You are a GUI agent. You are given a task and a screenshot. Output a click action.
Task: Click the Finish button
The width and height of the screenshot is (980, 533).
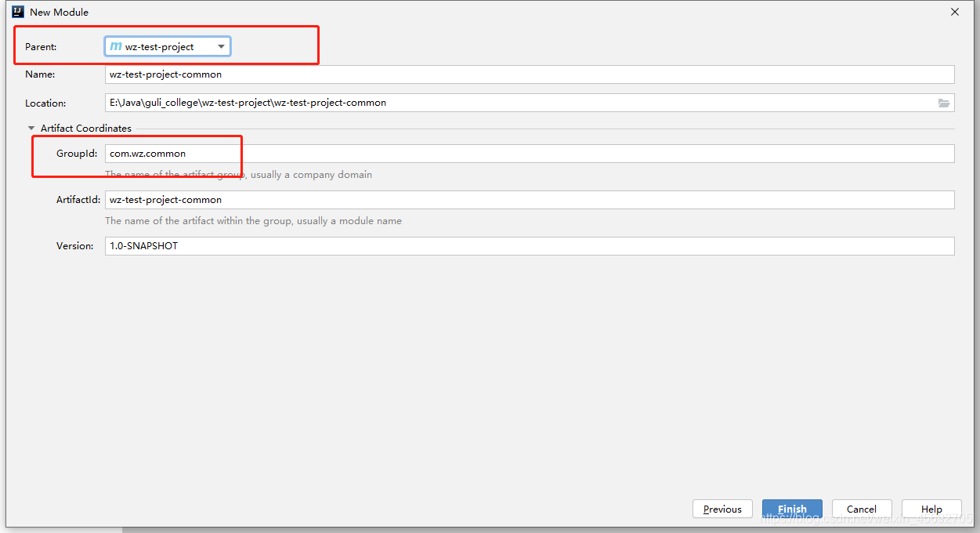792,509
